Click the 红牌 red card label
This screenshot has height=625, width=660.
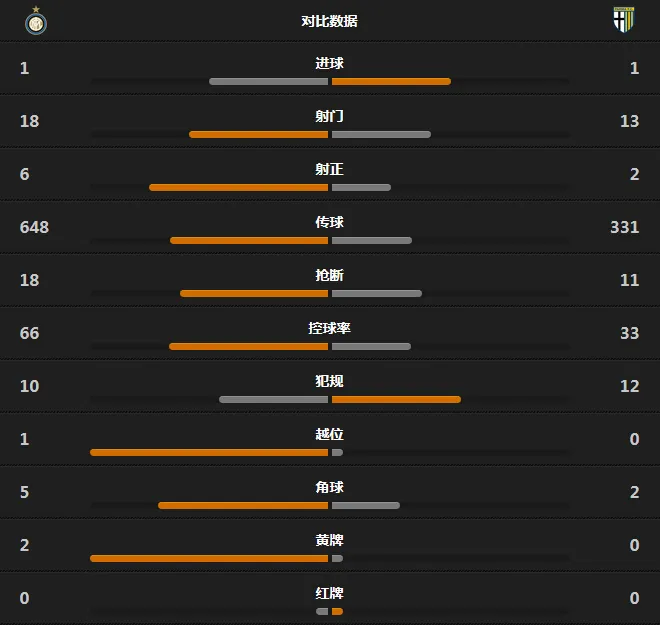tap(330, 593)
